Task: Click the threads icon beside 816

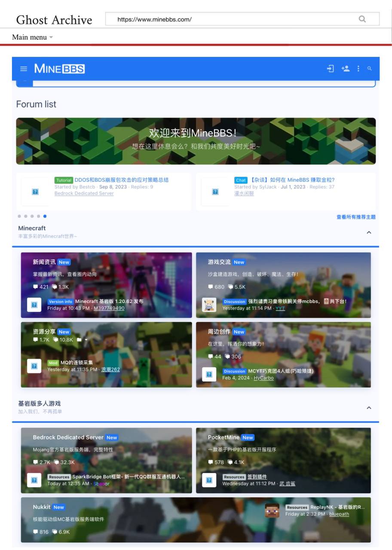Action: (35, 532)
